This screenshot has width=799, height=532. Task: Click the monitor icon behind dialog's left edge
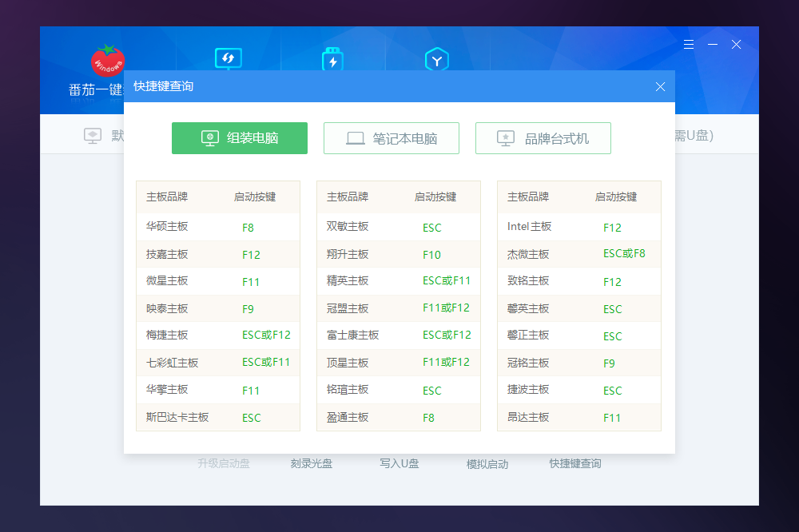[93, 136]
